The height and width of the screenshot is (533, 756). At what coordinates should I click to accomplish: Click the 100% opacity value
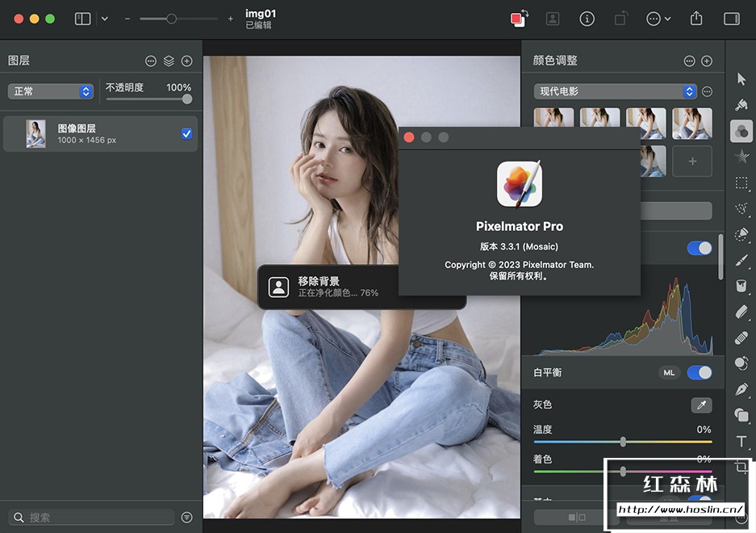(178, 87)
